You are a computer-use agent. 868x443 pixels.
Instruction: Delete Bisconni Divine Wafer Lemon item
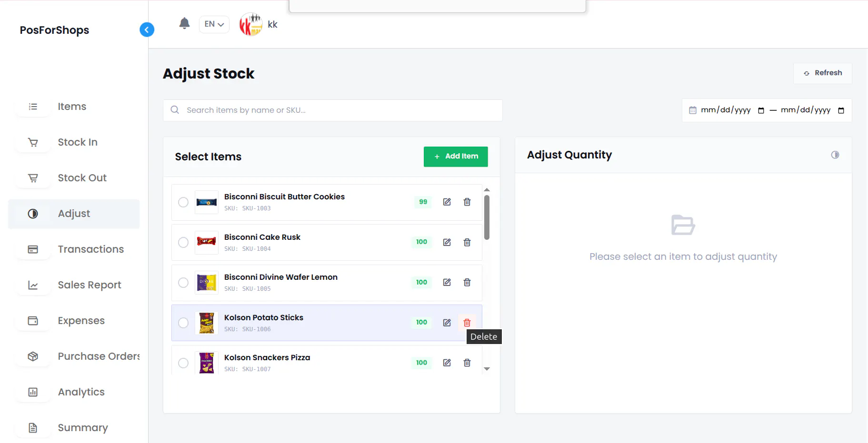(467, 282)
